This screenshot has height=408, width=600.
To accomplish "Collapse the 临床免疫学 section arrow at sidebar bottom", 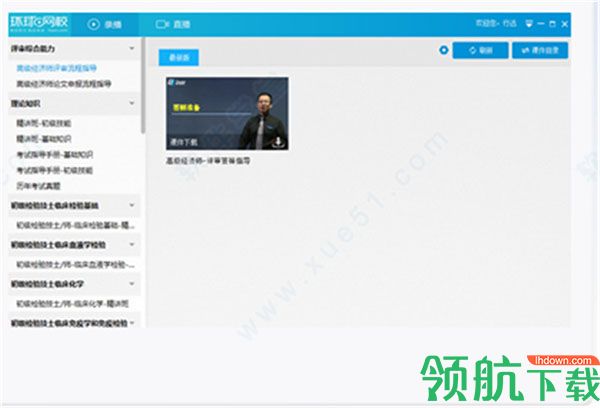I will click(132, 323).
